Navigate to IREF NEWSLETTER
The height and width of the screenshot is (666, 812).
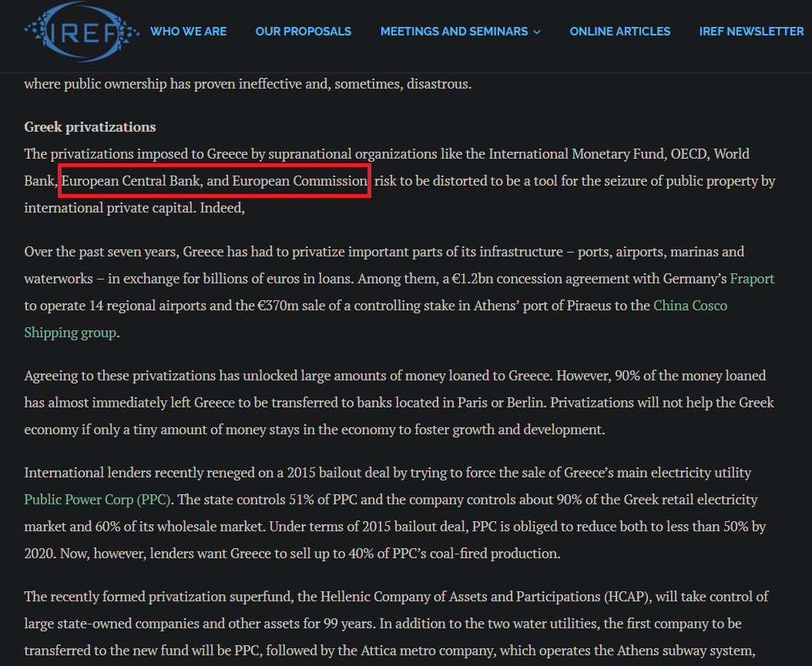pos(751,32)
